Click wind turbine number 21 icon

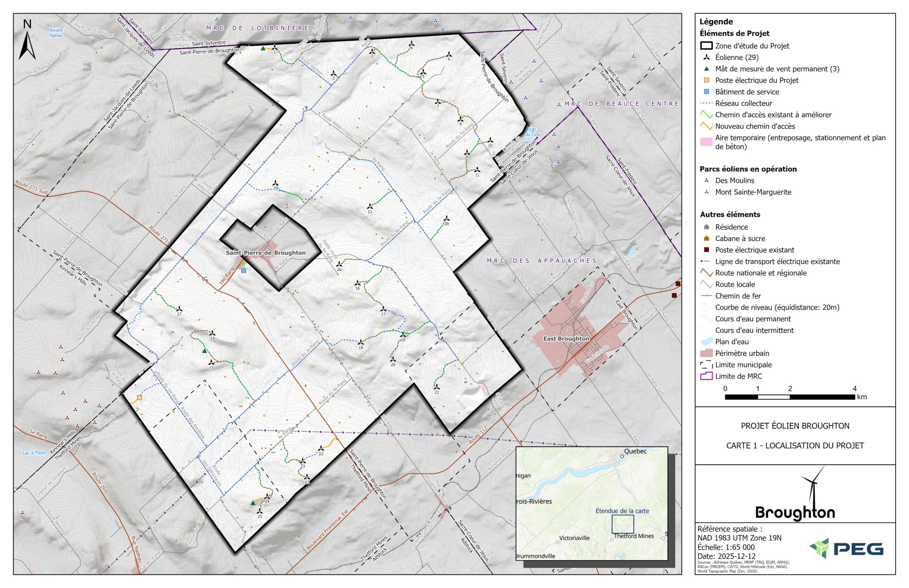(x=437, y=387)
